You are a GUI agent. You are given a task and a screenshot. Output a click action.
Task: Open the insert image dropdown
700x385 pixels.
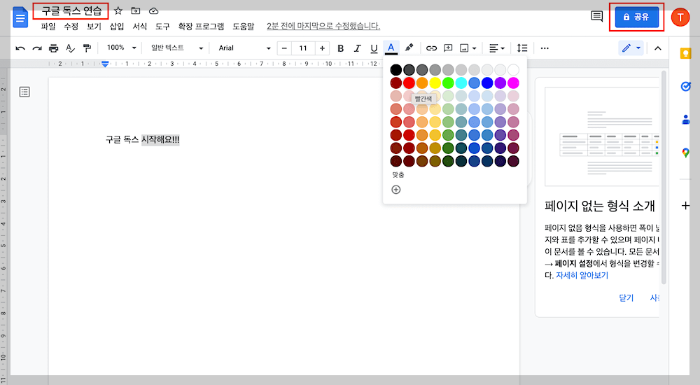tap(468, 48)
